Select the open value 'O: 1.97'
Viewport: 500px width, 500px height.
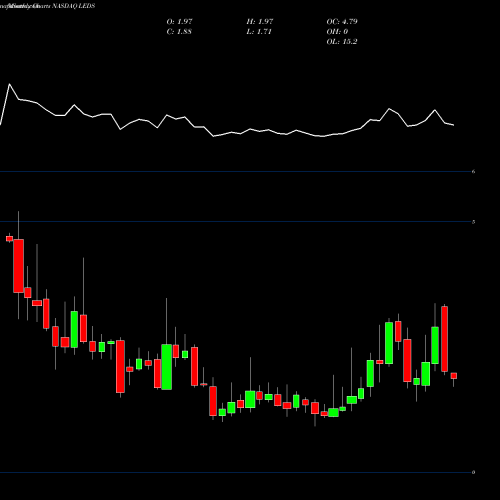(x=179, y=21)
